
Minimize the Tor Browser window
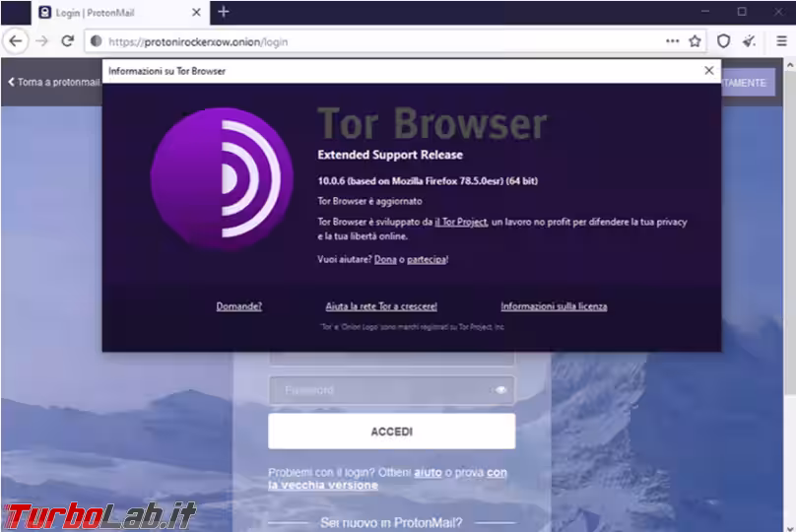[x=705, y=12]
